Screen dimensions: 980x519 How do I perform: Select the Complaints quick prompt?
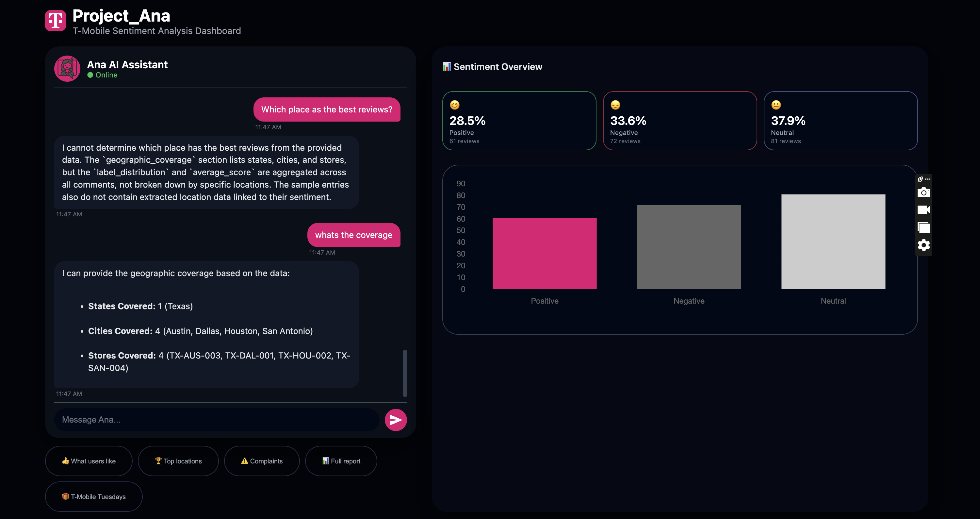(262, 461)
